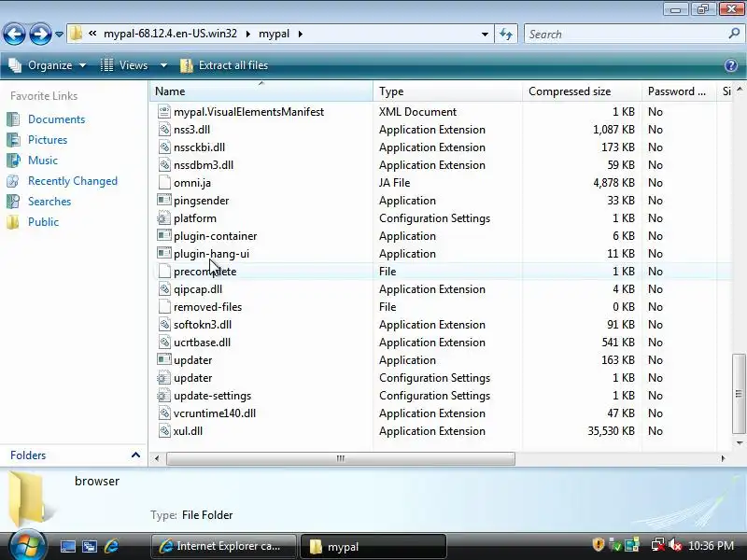Viewport: 747px width, 560px height.
Task: Click Switch between windows quick launch icon
Action: coord(90,546)
